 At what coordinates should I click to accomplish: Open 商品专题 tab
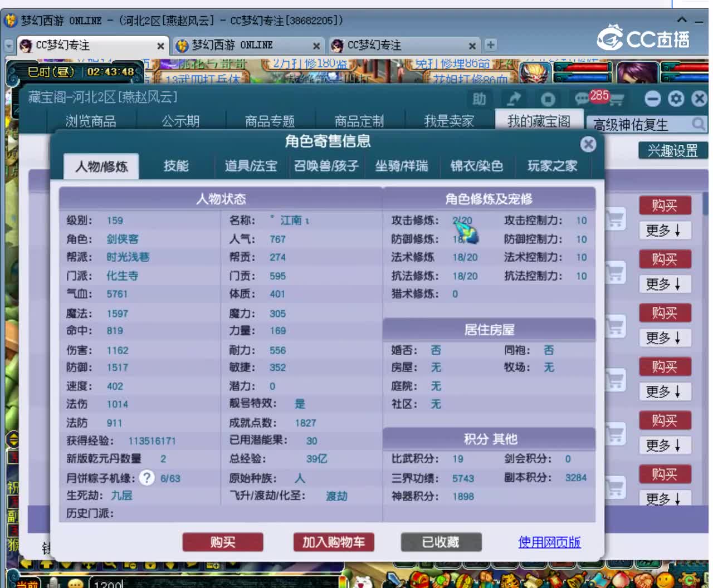(270, 121)
